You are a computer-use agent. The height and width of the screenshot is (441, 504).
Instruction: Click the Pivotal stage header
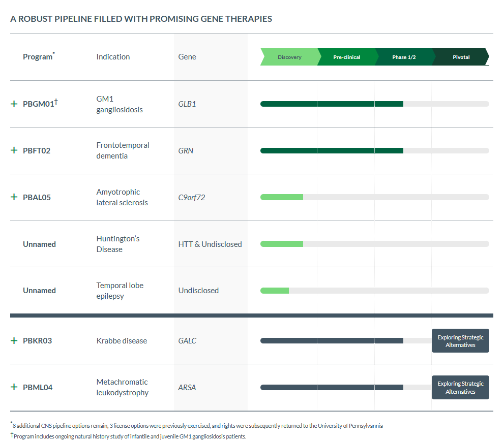pos(461,57)
